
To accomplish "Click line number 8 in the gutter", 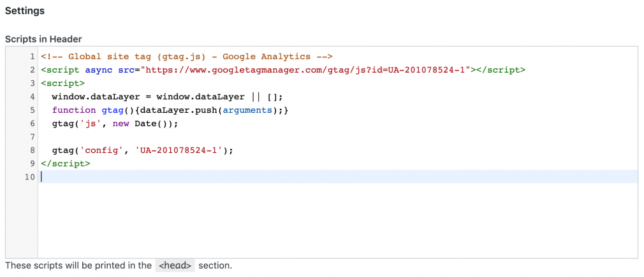I will (33, 150).
